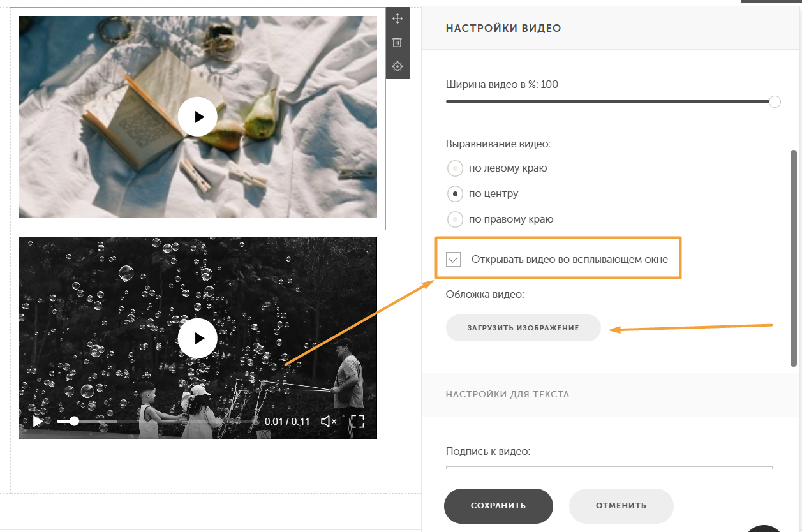
Task: Click the move block arrows icon
Action: [397, 18]
